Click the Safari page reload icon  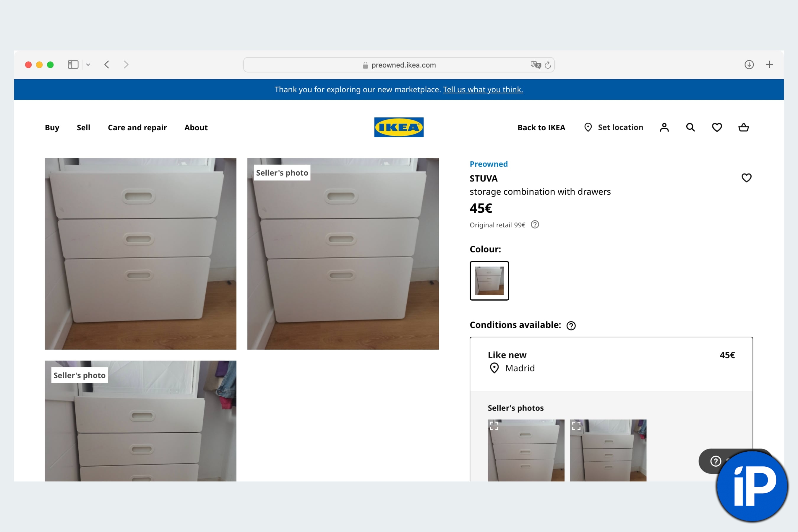pos(548,65)
